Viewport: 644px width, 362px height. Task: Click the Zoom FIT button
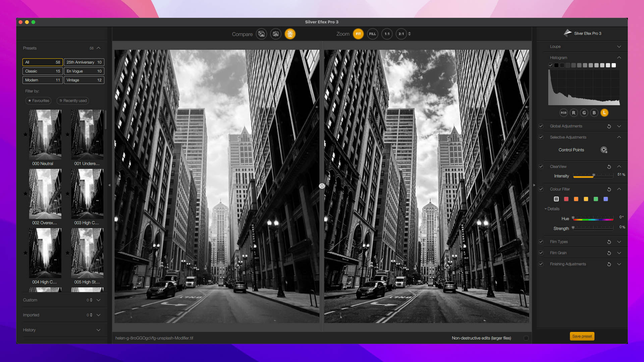pos(358,34)
